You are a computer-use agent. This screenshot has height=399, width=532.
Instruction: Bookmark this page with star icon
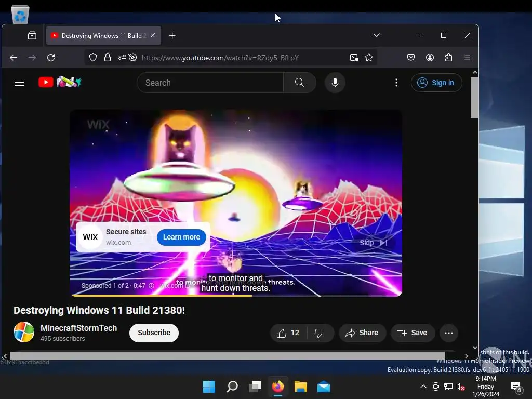pyautogui.click(x=369, y=57)
